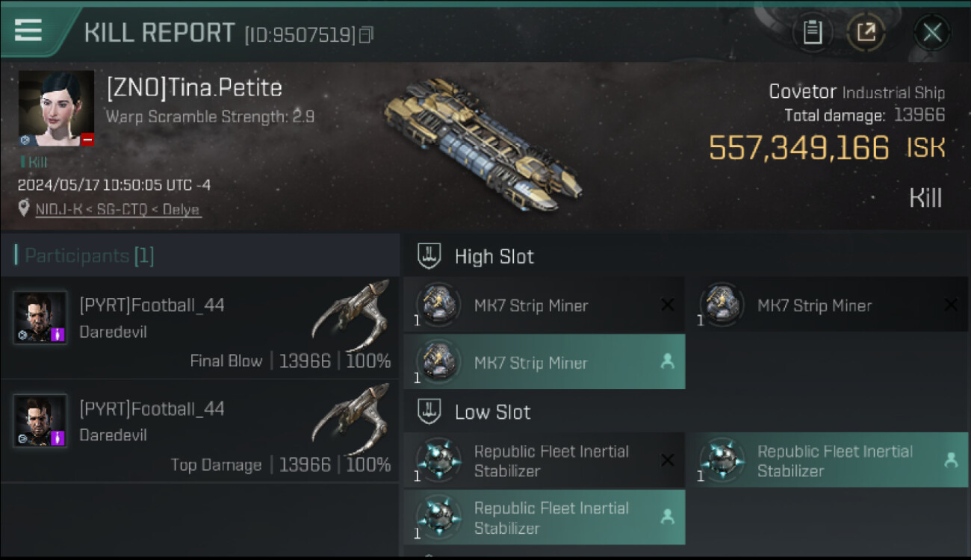Click the person icon on the highlighted Strip Miner
The image size is (971, 560).
point(668,362)
